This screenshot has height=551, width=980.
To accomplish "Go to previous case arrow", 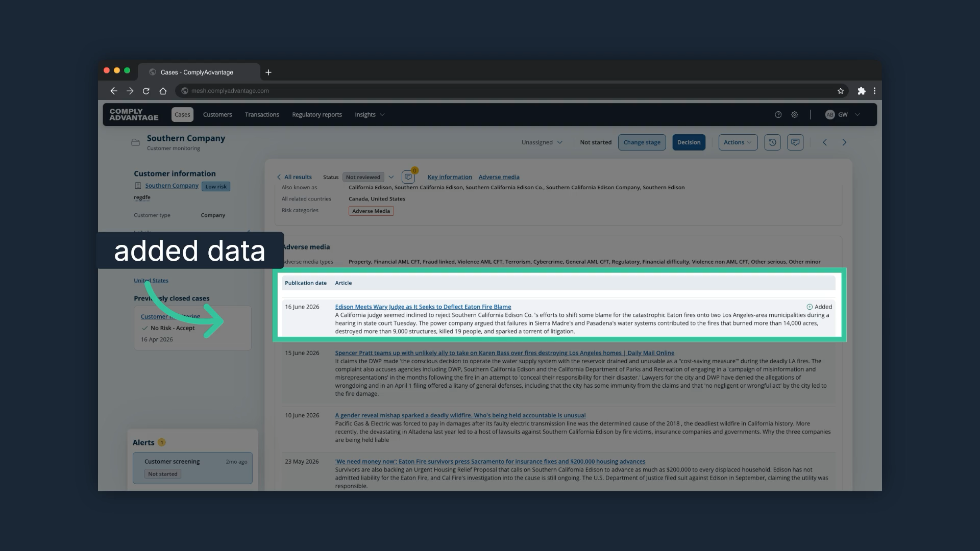I will (x=825, y=142).
